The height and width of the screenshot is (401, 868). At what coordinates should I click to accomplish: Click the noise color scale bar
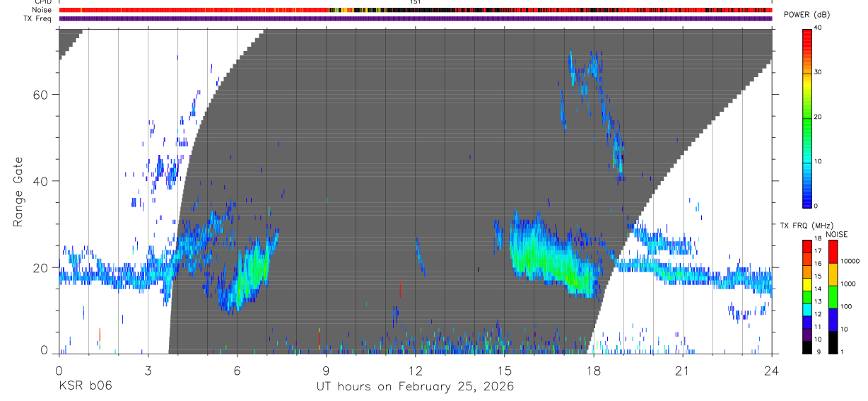click(833, 297)
